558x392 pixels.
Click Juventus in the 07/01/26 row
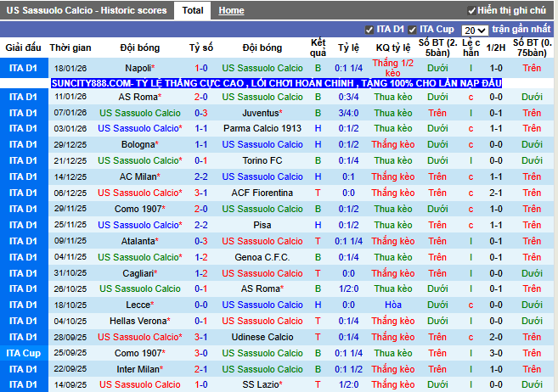[x=261, y=113]
